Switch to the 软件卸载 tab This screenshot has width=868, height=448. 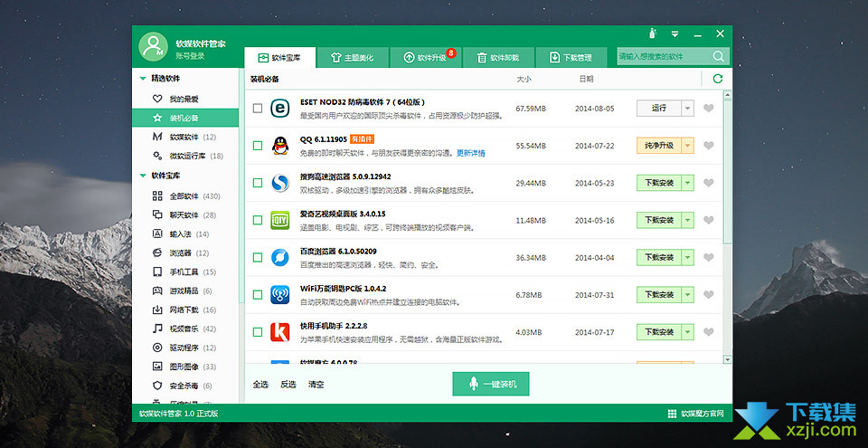(x=498, y=58)
